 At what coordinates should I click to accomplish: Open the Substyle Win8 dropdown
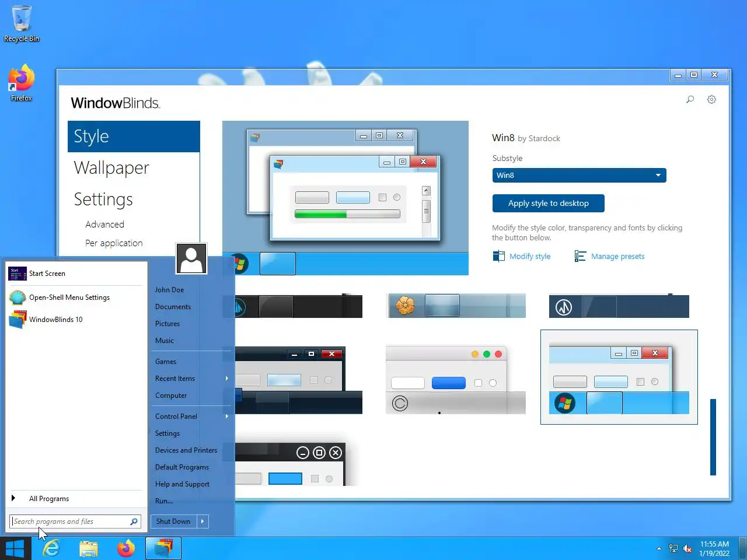579,176
